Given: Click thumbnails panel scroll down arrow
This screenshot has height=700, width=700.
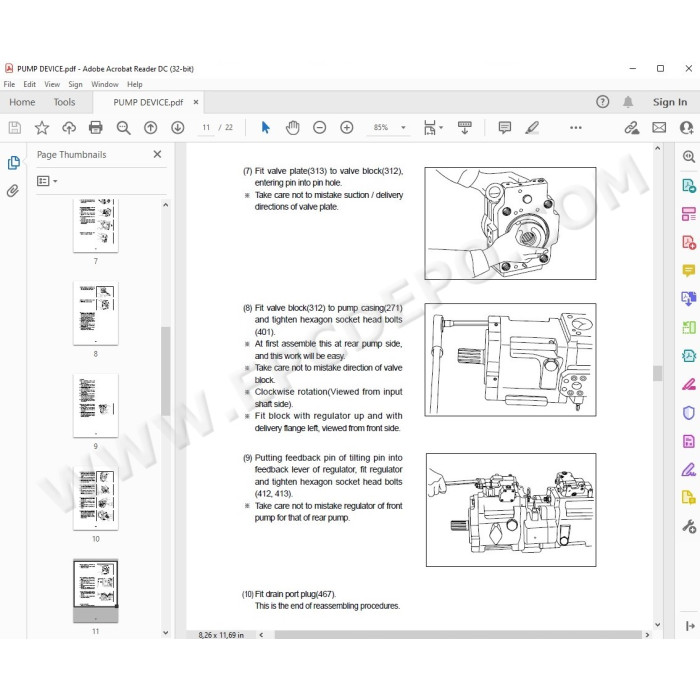Looking at the screenshot, I should [166, 632].
